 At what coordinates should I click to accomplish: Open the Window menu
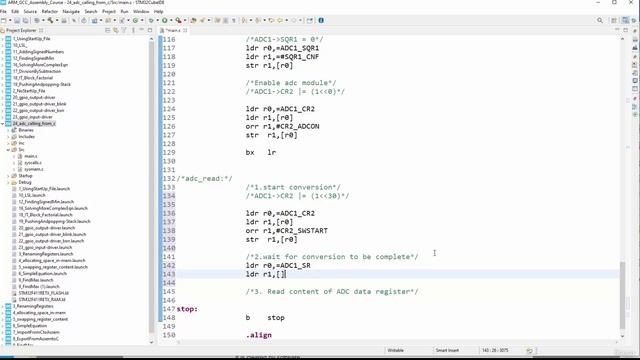pyautogui.click(x=141, y=11)
